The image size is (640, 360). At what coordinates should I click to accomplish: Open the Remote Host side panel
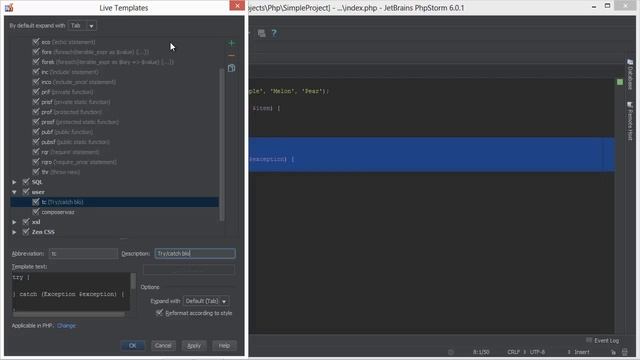point(630,121)
